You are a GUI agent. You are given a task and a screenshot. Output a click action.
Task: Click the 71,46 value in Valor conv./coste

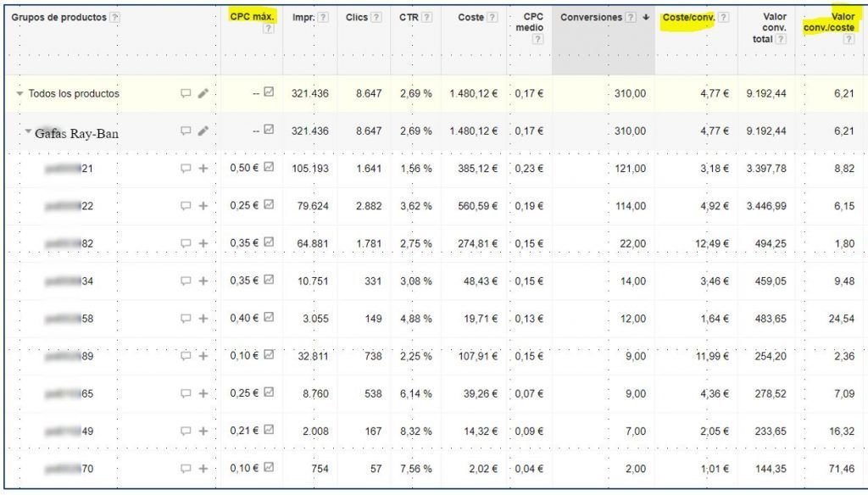tap(842, 469)
